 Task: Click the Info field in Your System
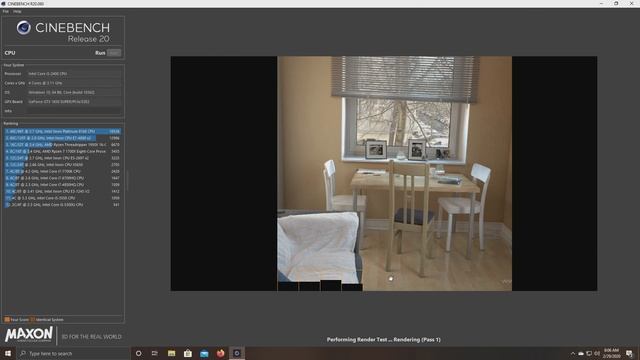(x=74, y=111)
